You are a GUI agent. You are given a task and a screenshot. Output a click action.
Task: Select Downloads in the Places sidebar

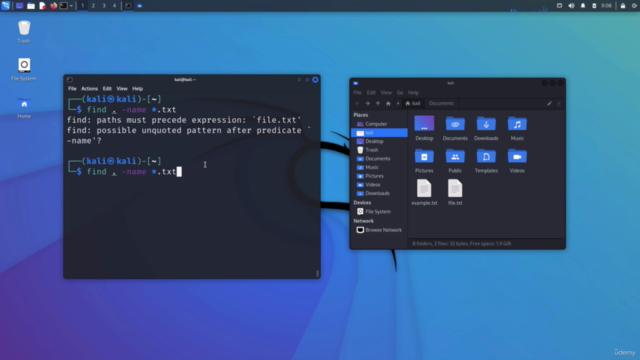379,193
